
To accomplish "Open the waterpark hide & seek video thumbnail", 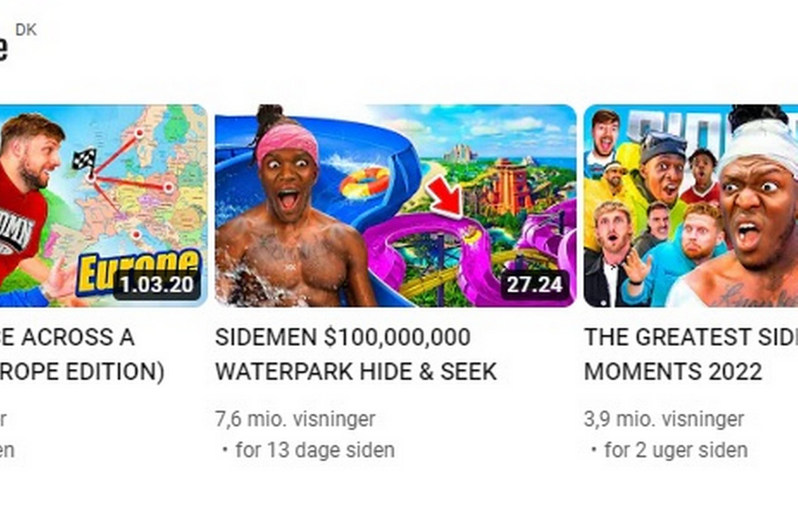I will (x=396, y=206).
